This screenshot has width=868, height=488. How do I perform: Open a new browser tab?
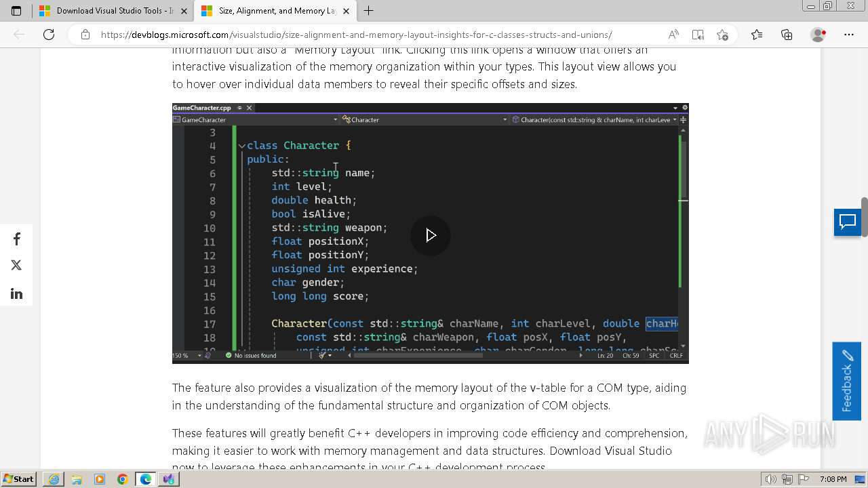pyautogui.click(x=368, y=11)
